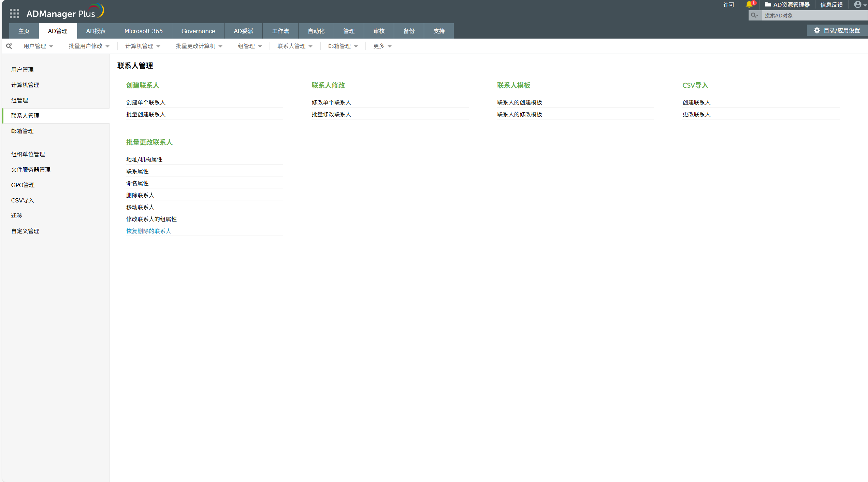This screenshot has width=868, height=482.
Task: Select GPO管理 in left sidebar
Action: 23,185
